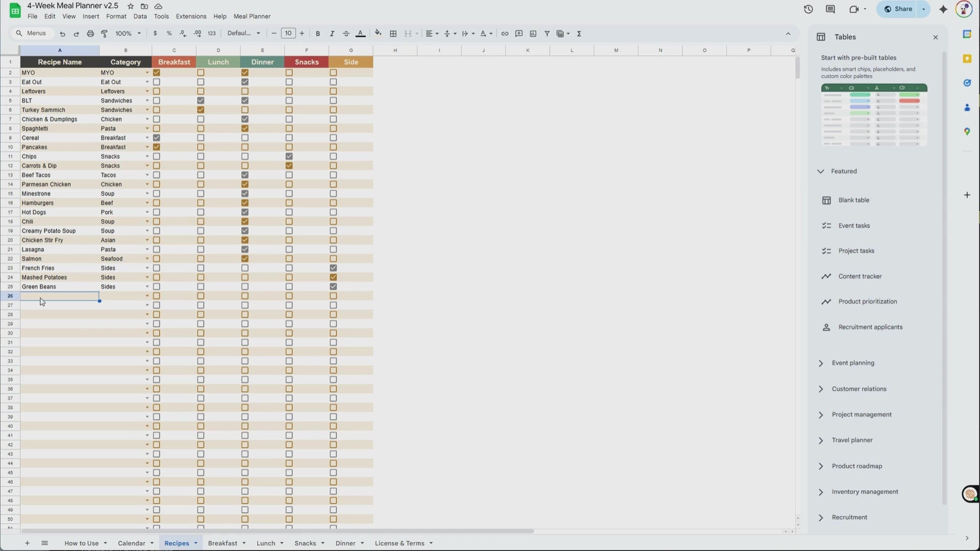This screenshot has width=980, height=551.
Task: Select the Blank table option
Action: point(853,201)
